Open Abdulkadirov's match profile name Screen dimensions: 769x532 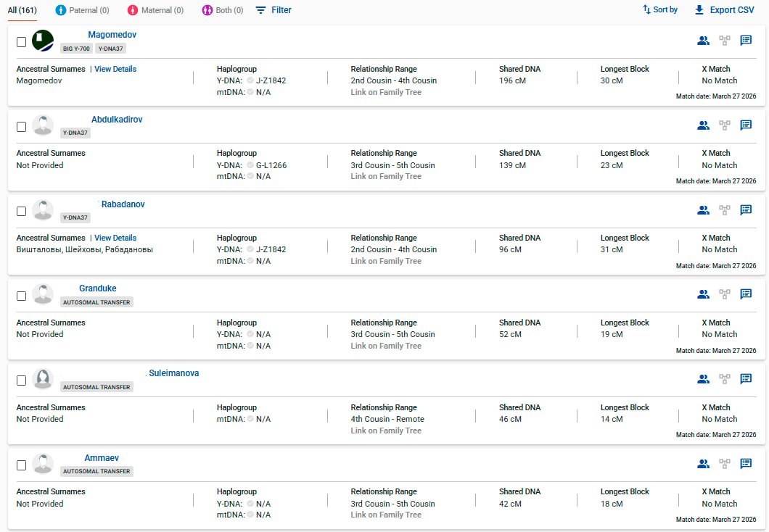click(117, 120)
